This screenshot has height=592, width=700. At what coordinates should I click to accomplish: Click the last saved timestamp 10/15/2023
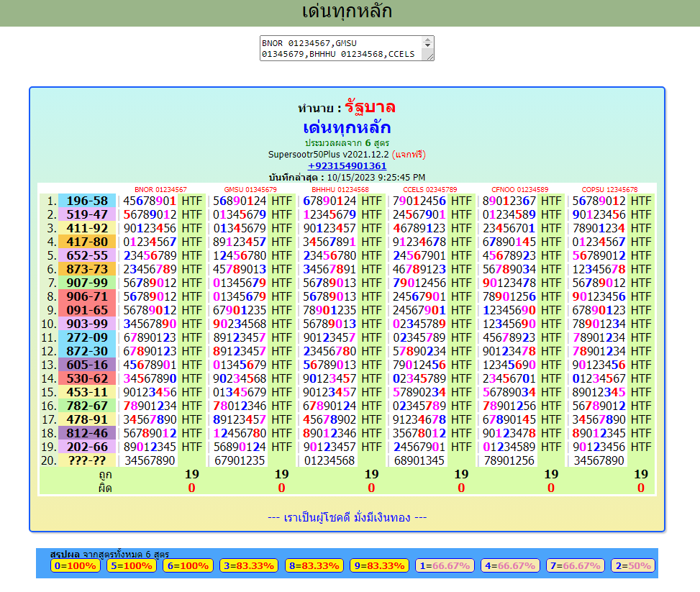376,177
